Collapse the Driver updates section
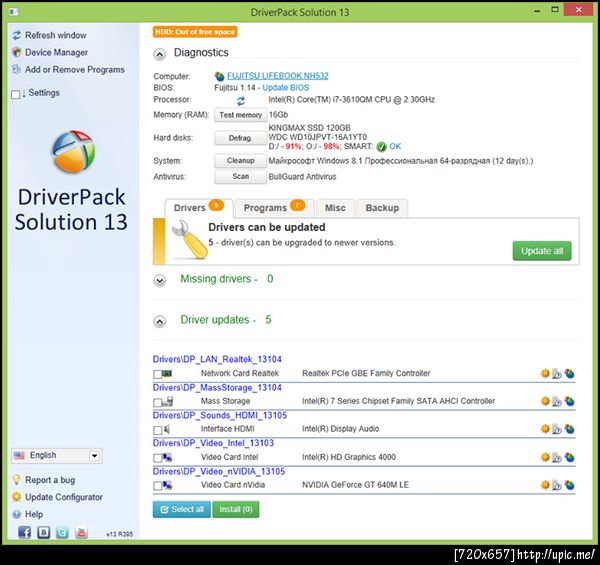 160,322
